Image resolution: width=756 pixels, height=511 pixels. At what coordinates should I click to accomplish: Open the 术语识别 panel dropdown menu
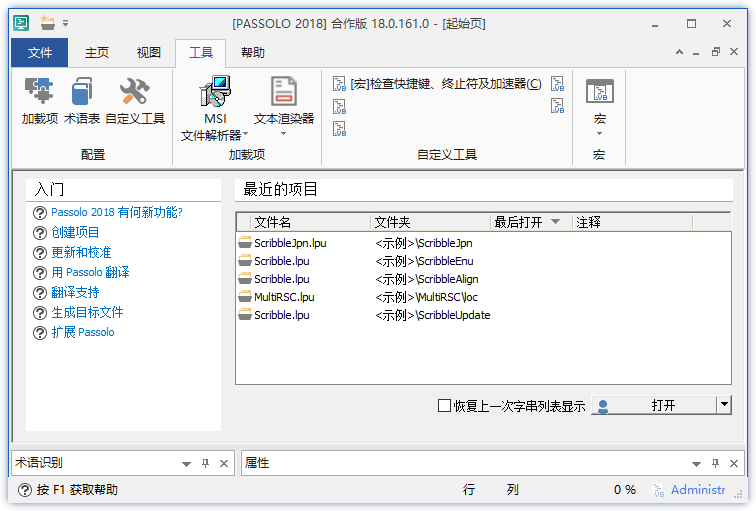[186, 464]
